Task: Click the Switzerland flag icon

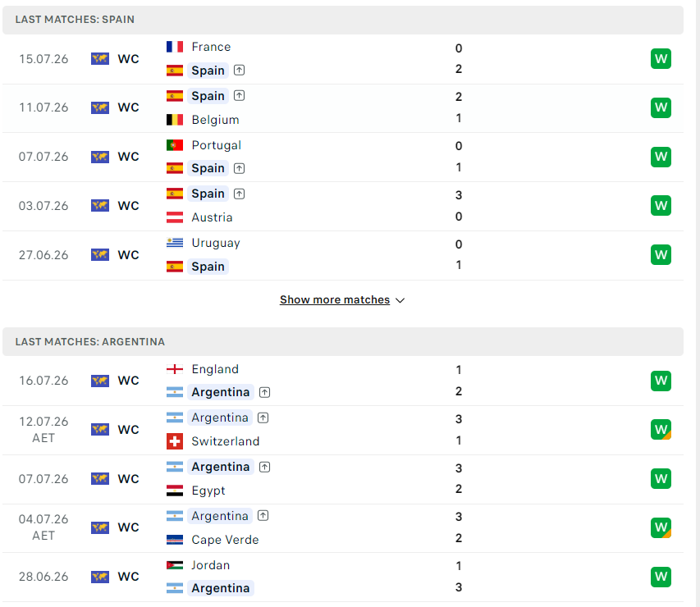Action: 175,441
